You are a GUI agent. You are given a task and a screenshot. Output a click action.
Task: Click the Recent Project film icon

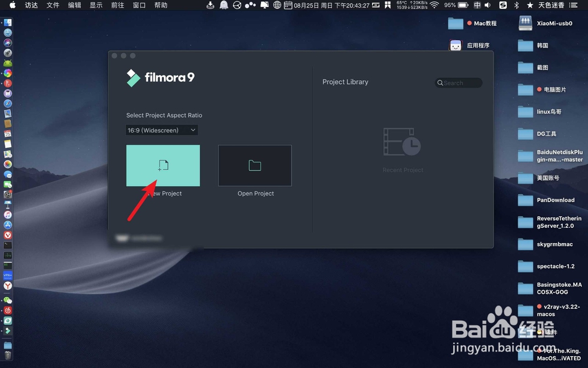402,142
